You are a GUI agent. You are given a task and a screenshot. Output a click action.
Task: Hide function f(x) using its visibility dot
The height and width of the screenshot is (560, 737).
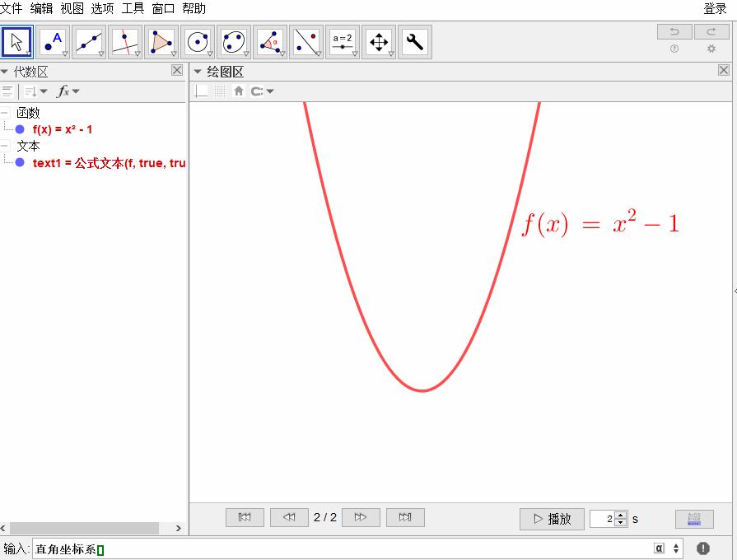pyautogui.click(x=20, y=129)
